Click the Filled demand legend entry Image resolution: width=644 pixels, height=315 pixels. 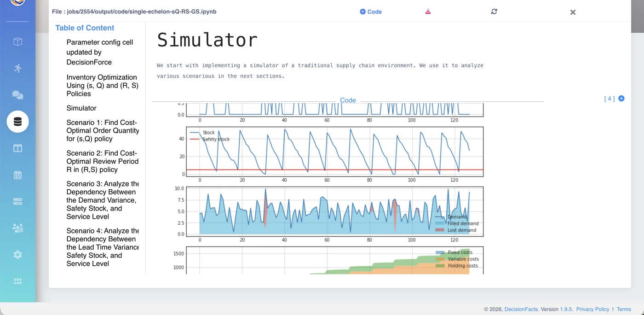point(457,223)
